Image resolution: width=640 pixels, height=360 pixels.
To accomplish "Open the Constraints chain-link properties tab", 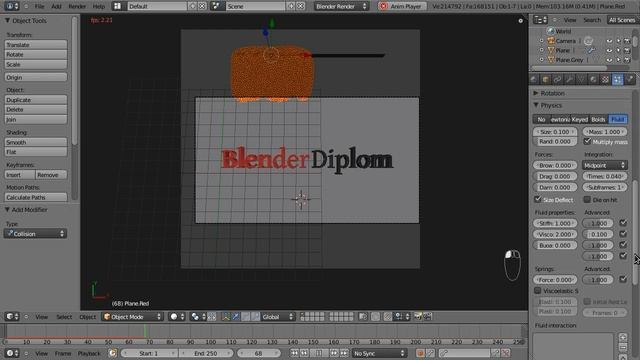I will [557, 80].
